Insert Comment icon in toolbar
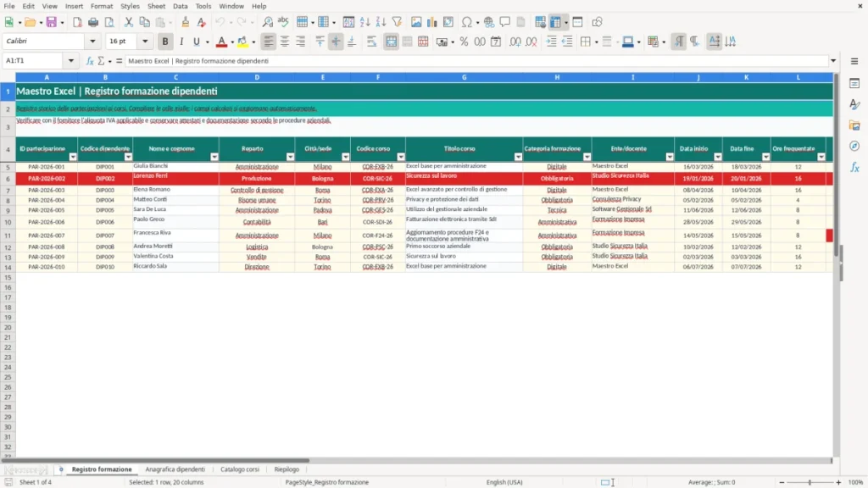This screenshot has height=488, width=868. 505,22
